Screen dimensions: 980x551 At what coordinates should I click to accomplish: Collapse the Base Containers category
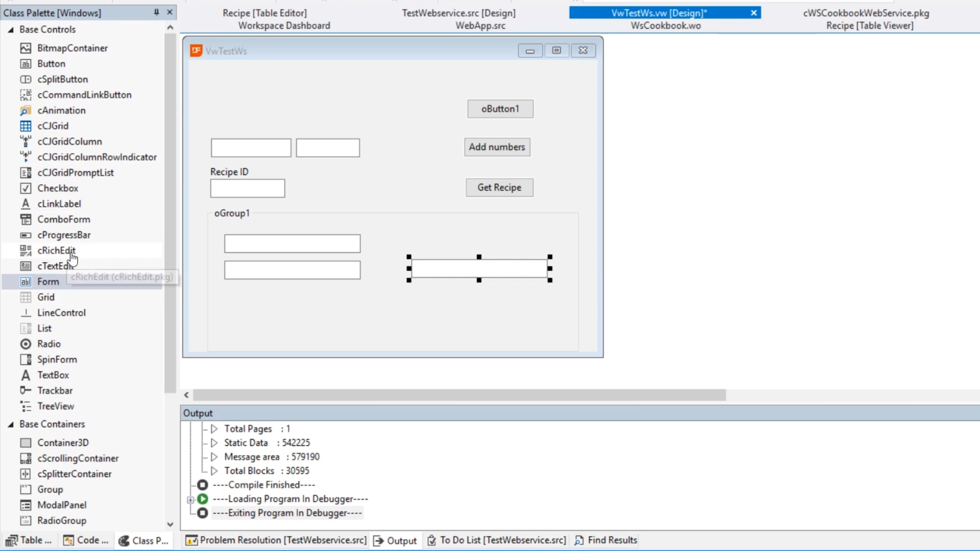(x=11, y=424)
